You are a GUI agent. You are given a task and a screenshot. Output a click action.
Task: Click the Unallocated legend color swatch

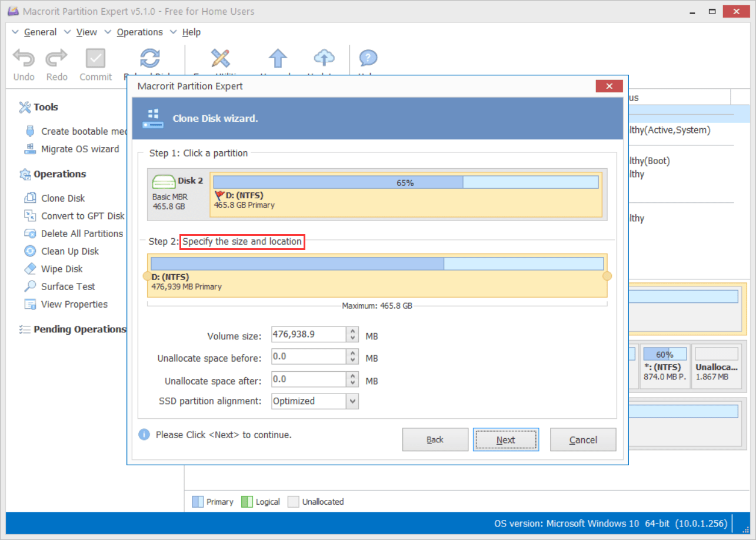[292, 502]
